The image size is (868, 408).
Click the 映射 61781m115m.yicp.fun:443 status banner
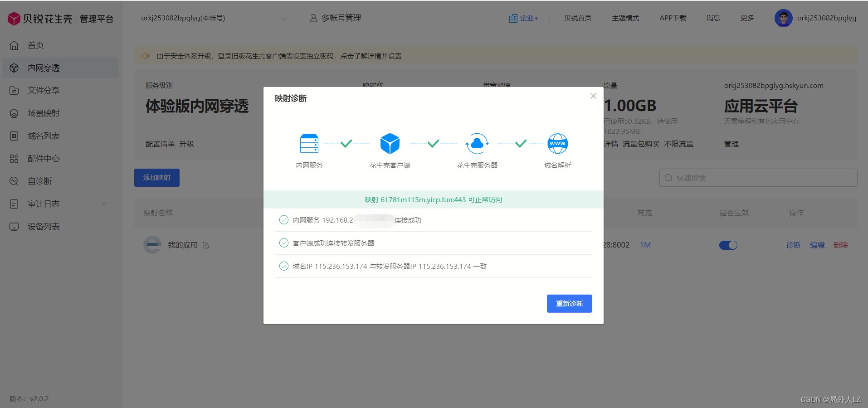point(434,199)
